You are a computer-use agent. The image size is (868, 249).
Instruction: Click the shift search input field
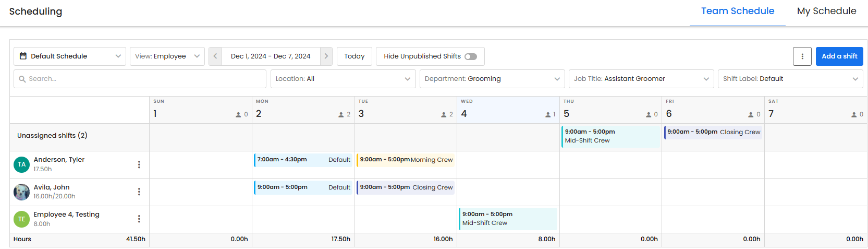(x=140, y=79)
